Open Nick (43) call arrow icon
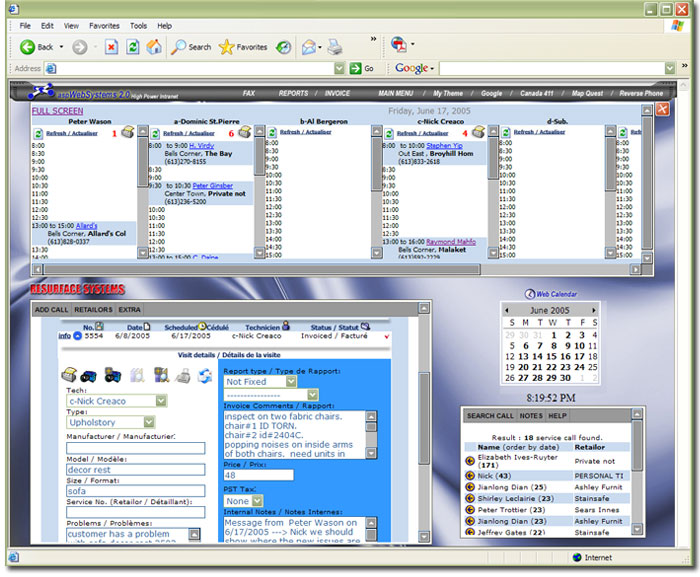This screenshot has height=577, width=700. [470, 476]
